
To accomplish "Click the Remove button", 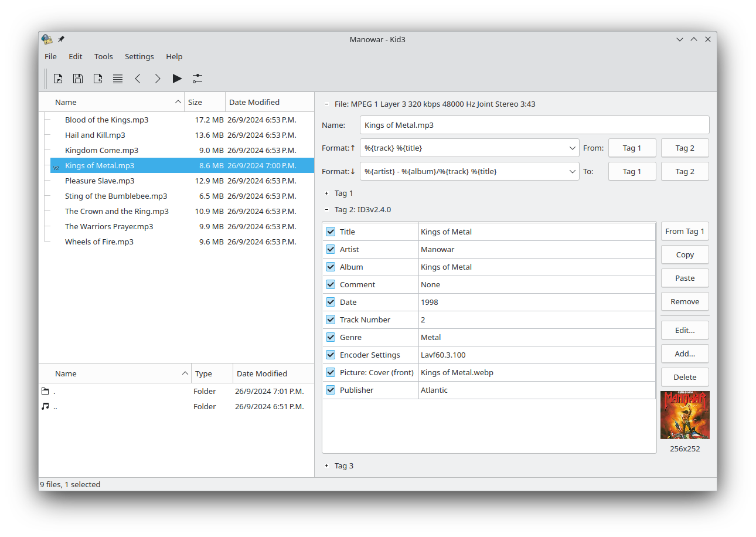I will pyautogui.click(x=685, y=302).
